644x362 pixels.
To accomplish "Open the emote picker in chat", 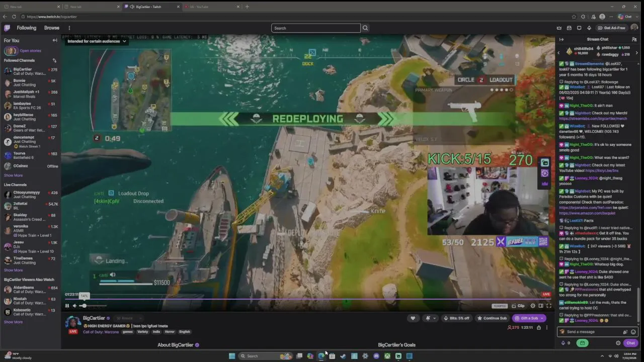I will (x=633, y=332).
